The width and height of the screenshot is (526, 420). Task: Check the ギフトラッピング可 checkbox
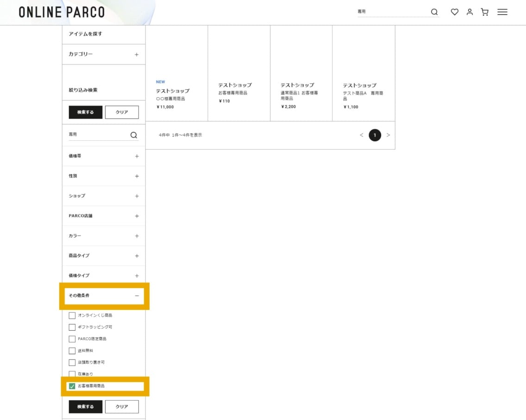tap(72, 327)
